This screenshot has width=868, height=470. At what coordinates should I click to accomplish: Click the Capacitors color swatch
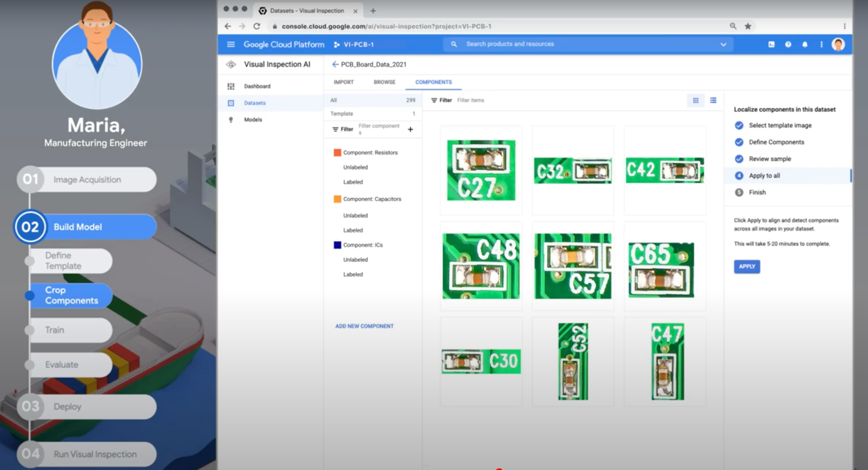pos(337,199)
